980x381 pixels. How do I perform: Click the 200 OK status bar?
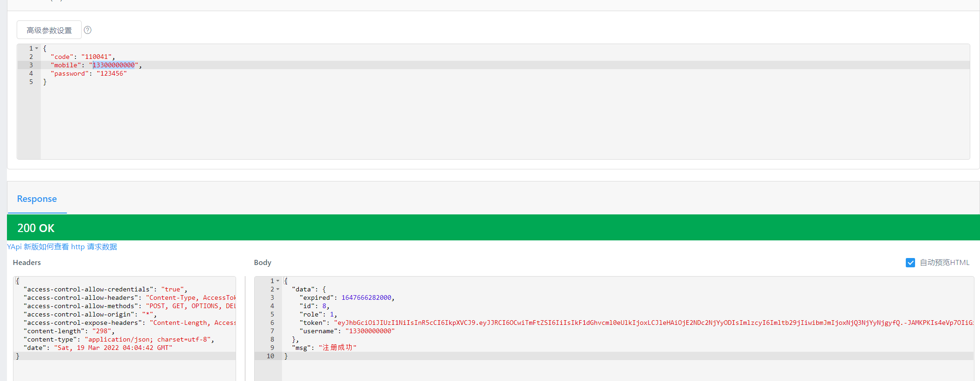493,227
